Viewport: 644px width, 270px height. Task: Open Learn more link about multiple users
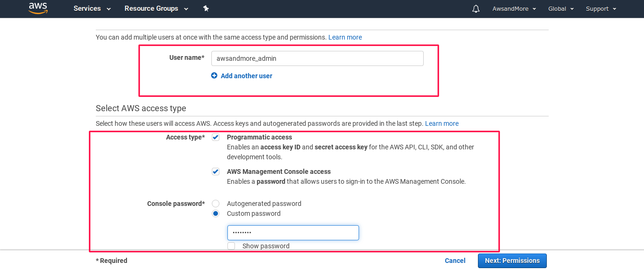click(x=345, y=37)
